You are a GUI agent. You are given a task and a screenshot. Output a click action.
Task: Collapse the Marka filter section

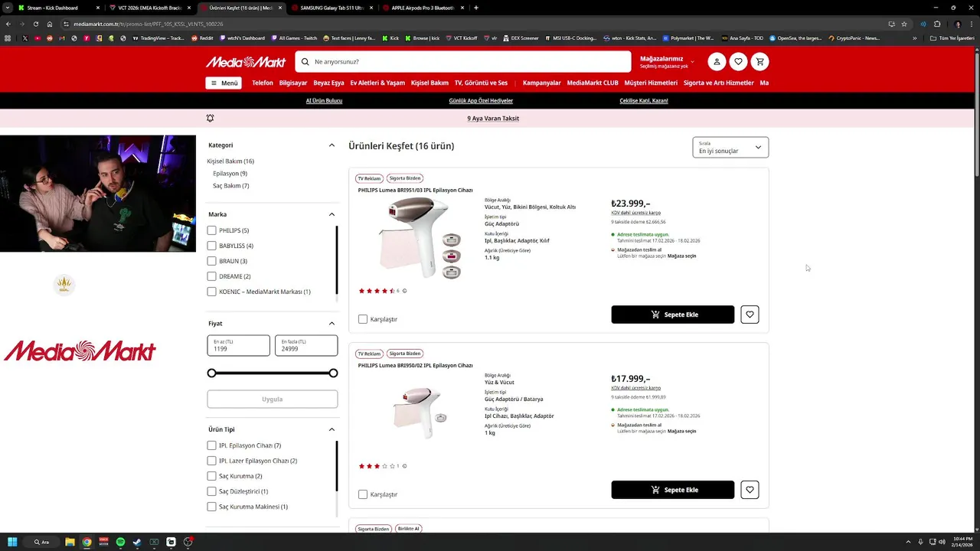pos(332,214)
